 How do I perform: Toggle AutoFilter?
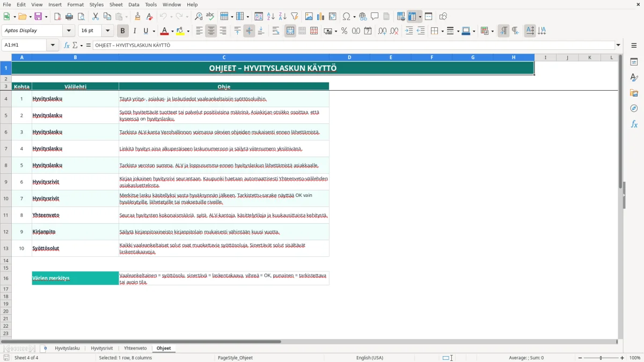pyautogui.click(x=294, y=17)
